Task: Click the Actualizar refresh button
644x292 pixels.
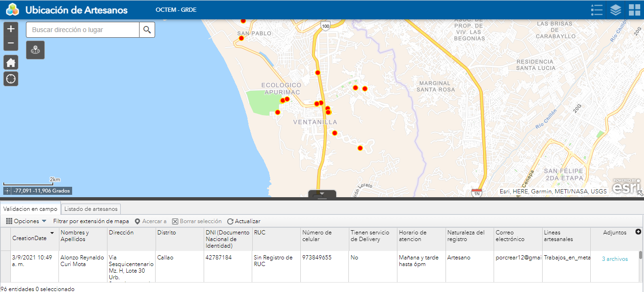Action: coord(244,221)
